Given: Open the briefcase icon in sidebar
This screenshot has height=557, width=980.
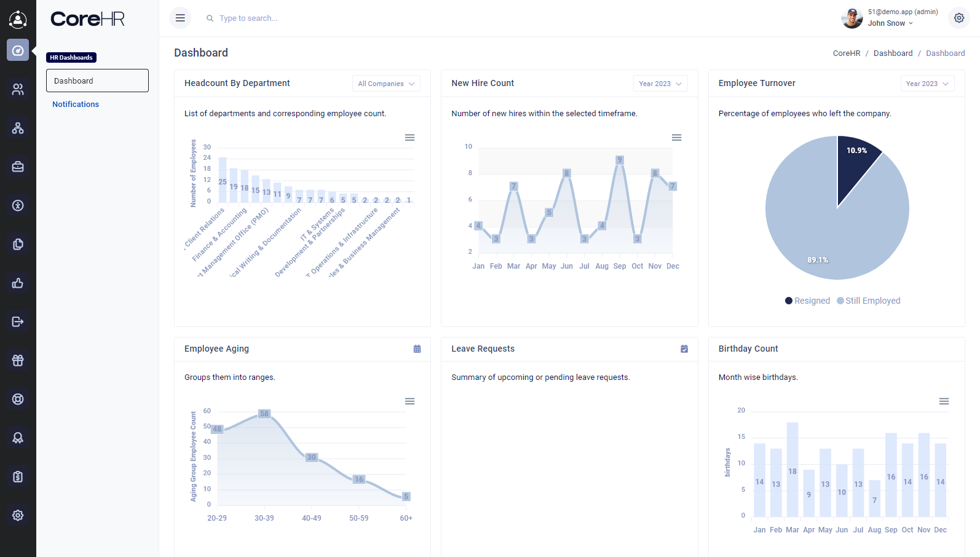Looking at the screenshot, I should point(18,167).
